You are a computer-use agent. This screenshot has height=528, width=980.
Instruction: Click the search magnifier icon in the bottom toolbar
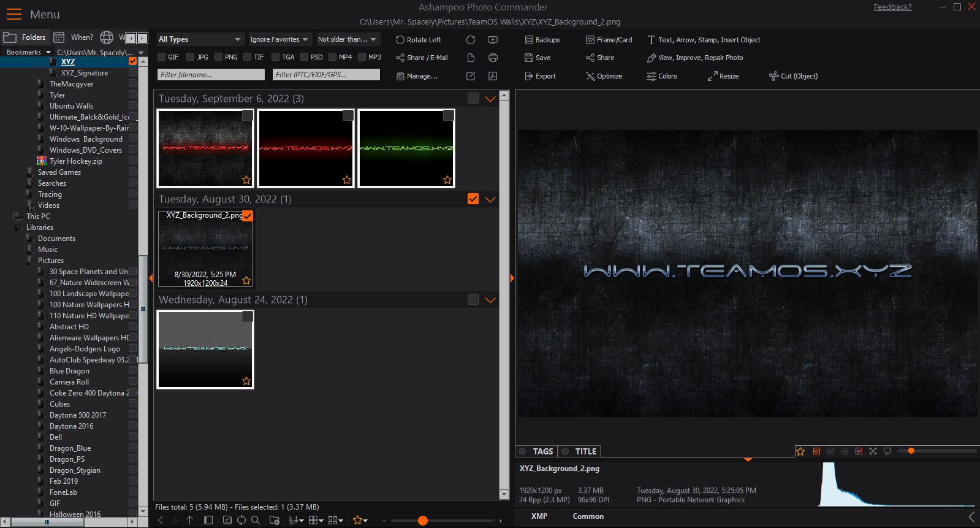coord(256,520)
